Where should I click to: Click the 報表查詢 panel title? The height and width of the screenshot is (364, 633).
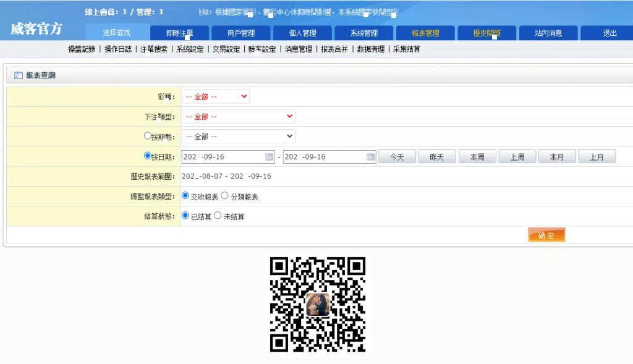(x=41, y=75)
